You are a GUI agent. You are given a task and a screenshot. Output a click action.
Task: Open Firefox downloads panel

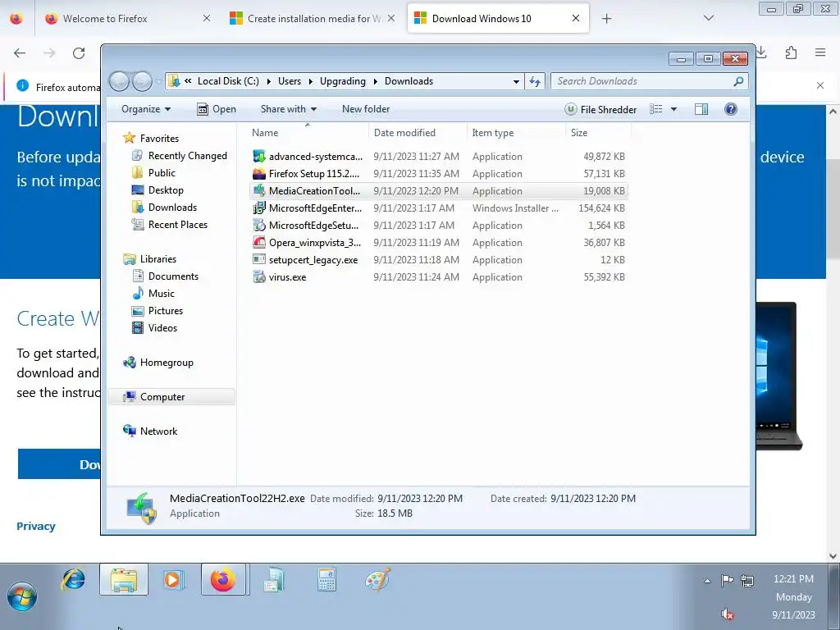click(x=761, y=52)
